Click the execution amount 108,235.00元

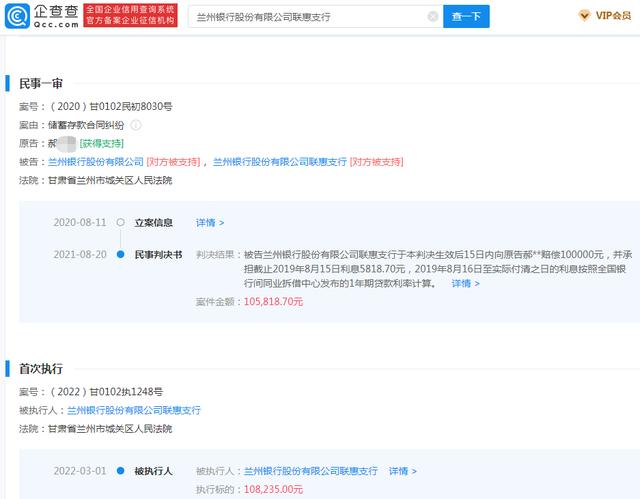tap(273, 490)
